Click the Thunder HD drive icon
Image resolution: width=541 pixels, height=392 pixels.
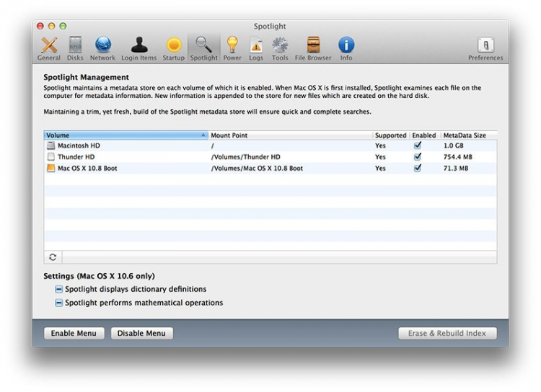51,157
